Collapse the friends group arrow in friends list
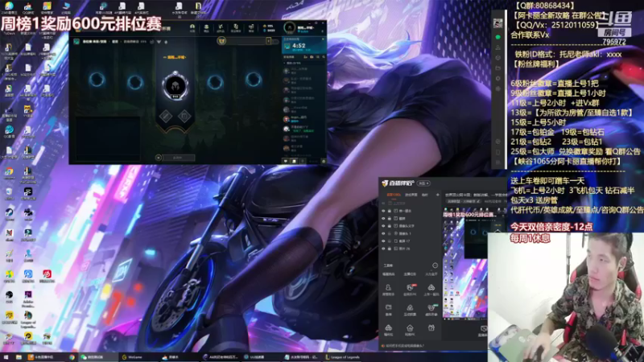644x362 pixels. pyautogui.click(x=285, y=64)
